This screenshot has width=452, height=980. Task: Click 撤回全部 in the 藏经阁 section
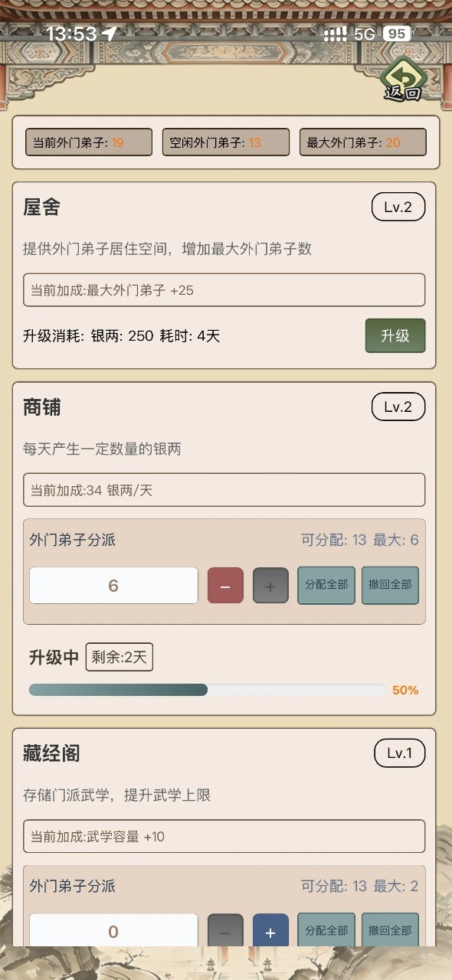point(389,931)
